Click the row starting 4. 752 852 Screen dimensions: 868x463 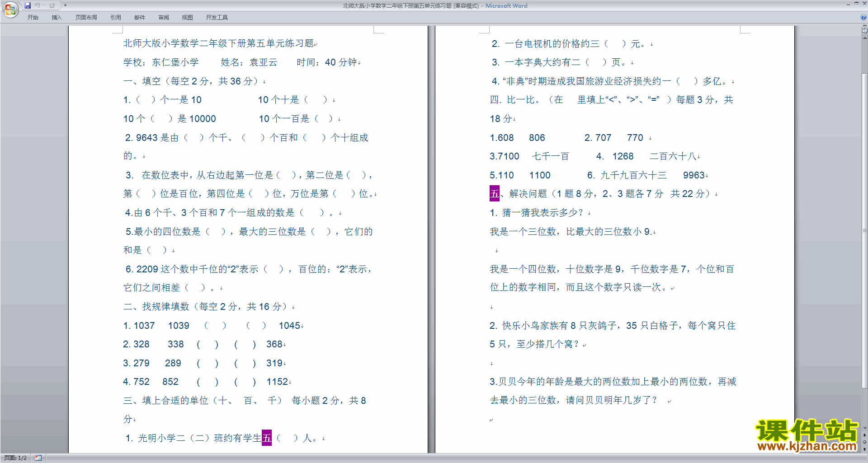(206, 382)
